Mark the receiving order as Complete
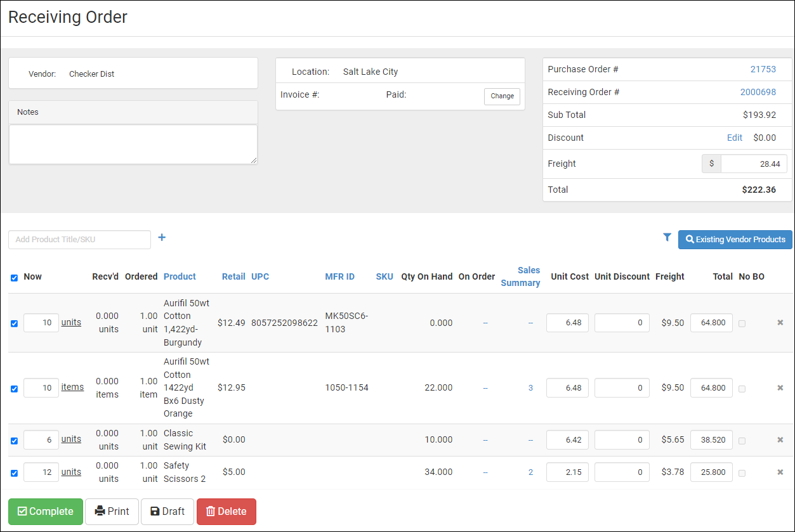The width and height of the screenshot is (795, 532). click(x=46, y=512)
